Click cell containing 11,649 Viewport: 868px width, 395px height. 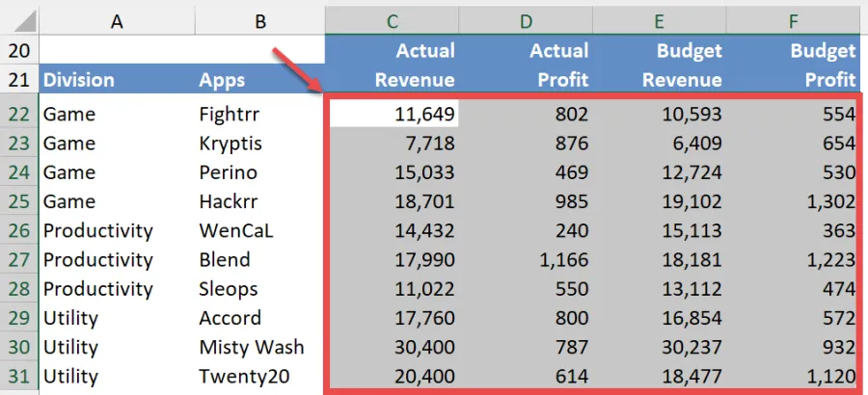[x=393, y=115]
